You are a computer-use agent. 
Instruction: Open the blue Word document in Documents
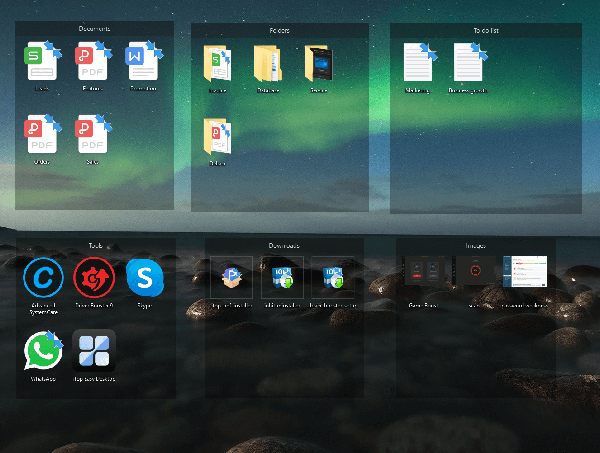143,61
